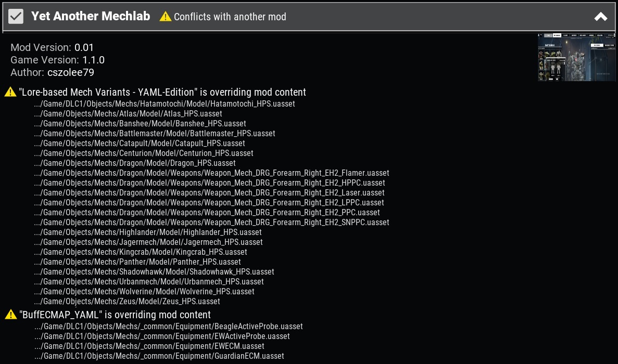Open the mod preview thumbnail image
This screenshot has width=618, height=364.
click(576, 57)
